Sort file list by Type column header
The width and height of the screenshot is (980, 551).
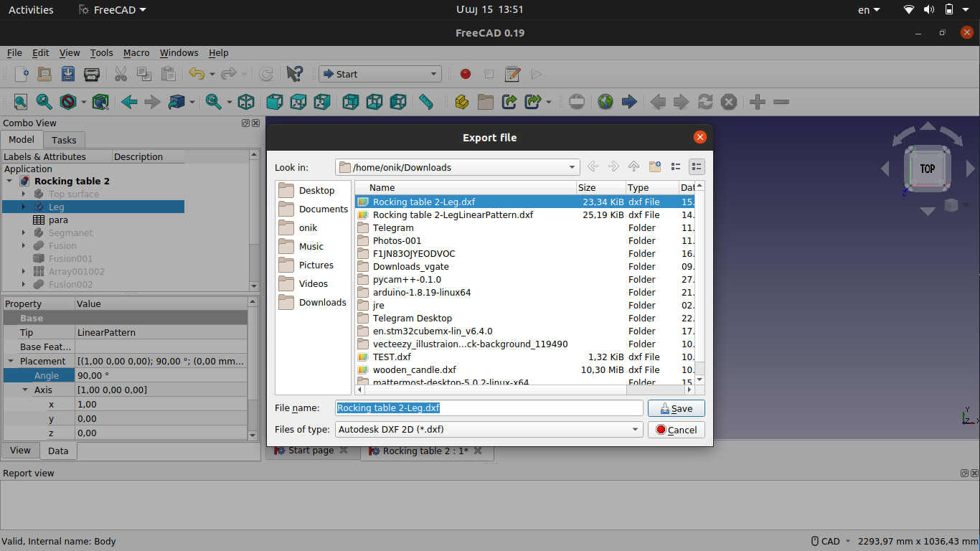(651, 187)
